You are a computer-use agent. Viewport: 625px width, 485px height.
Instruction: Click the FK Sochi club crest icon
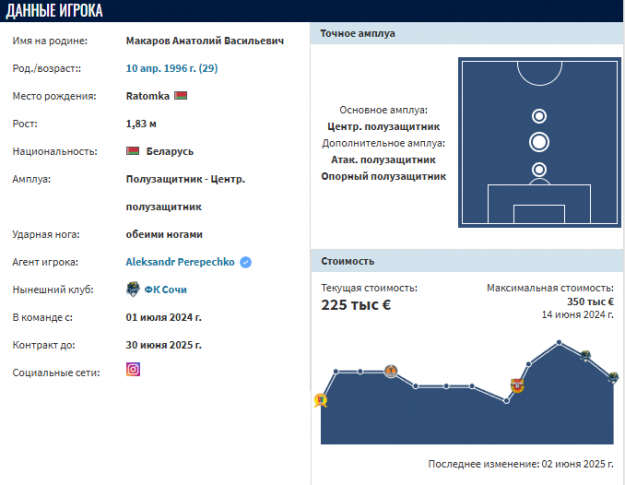[x=133, y=289]
